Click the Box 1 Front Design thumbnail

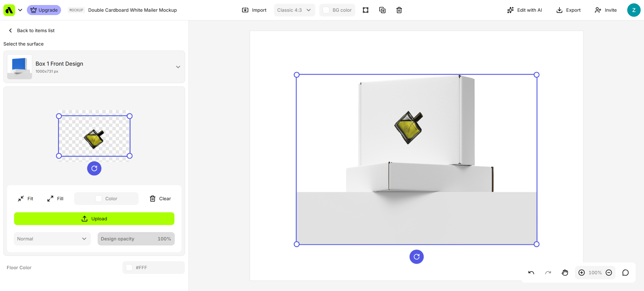click(x=19, y=67)
